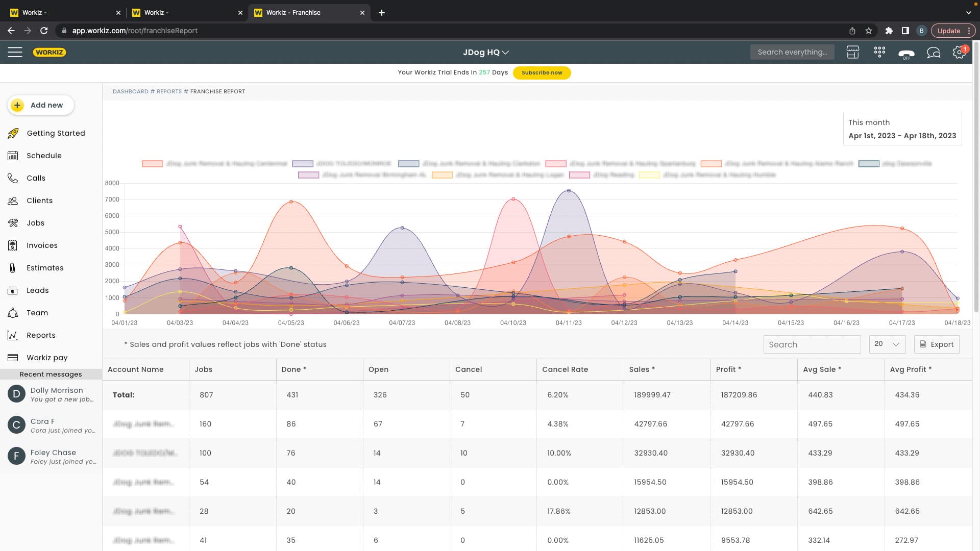Viewport: 980px width, 551px height.
Task: Bookmark this page with the star icon
Action: [869, 31]
